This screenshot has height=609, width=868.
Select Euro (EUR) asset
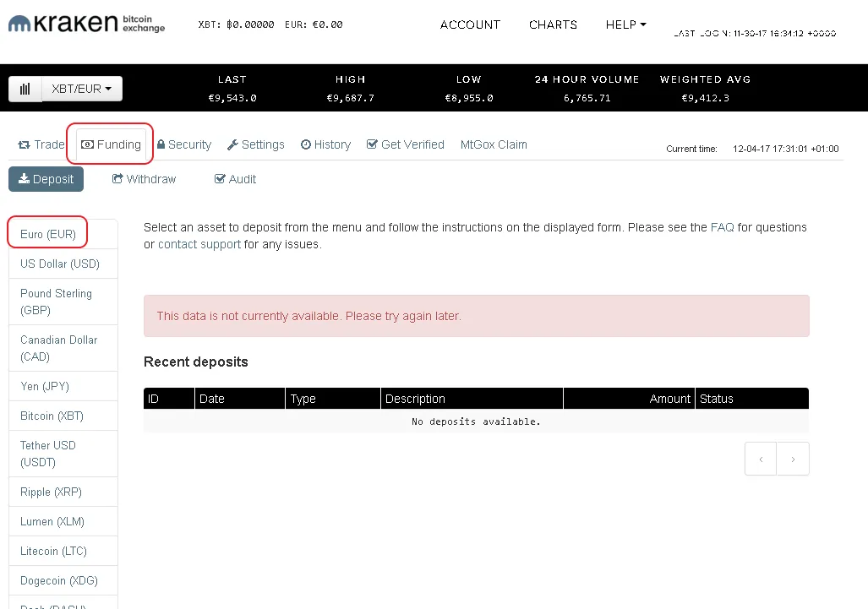pyautogui.click(x=63, y=234)
